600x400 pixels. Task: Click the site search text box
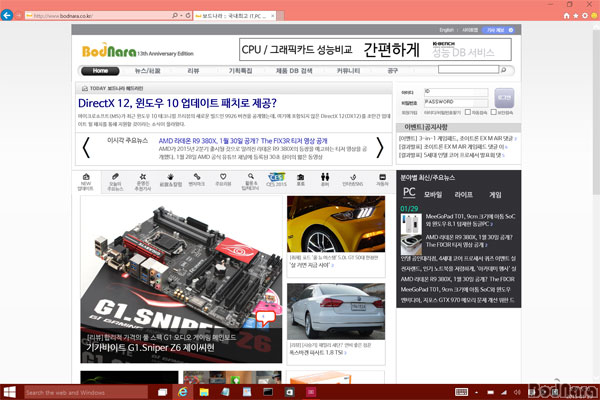468,69
